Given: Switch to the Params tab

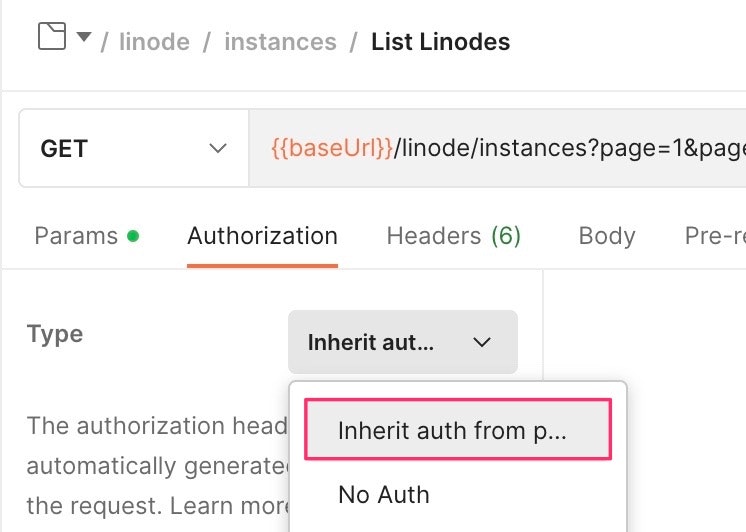Looking at the screenshot, I should [x=87, y=236].
